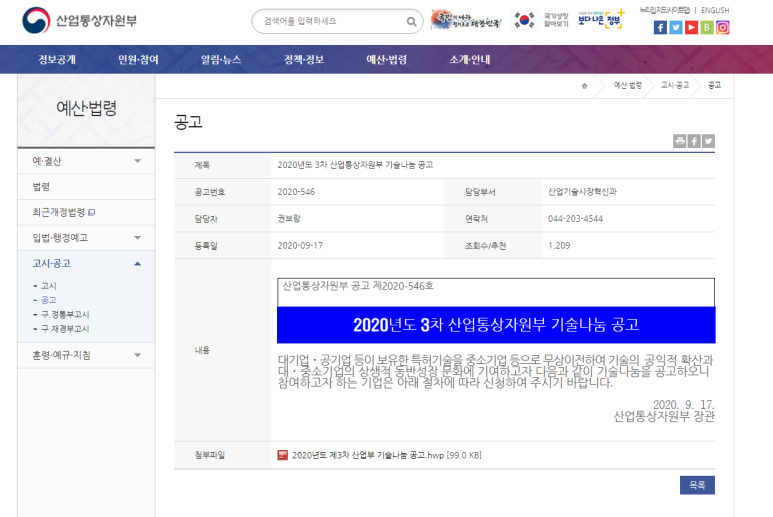773x517 pixels.
Task: Share the notice via gray Facebook icon
Action: tap(694, 141)
